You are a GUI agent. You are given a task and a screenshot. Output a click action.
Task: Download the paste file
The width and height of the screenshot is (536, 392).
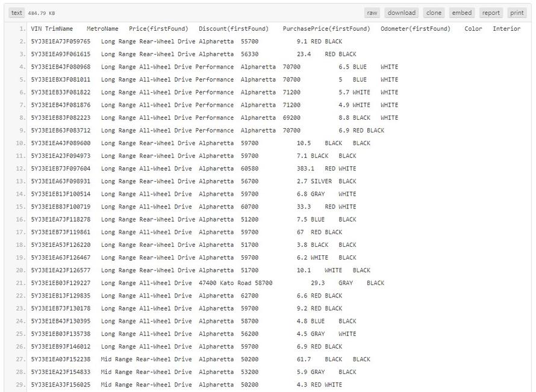[x=401, y=13]
